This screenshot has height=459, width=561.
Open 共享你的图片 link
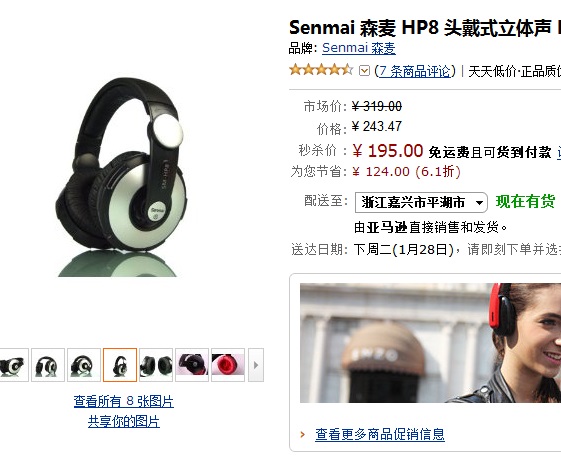pyautogui.click(x=124, y=421)
